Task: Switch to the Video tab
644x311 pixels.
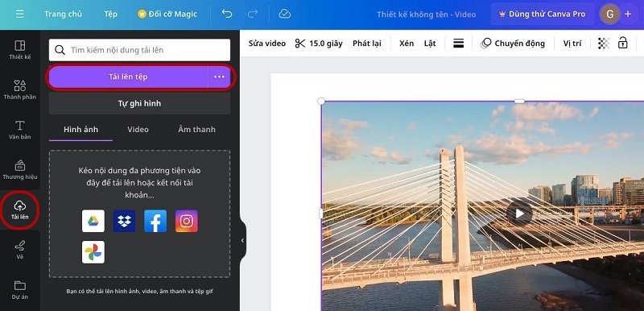Action: (138, 130)
